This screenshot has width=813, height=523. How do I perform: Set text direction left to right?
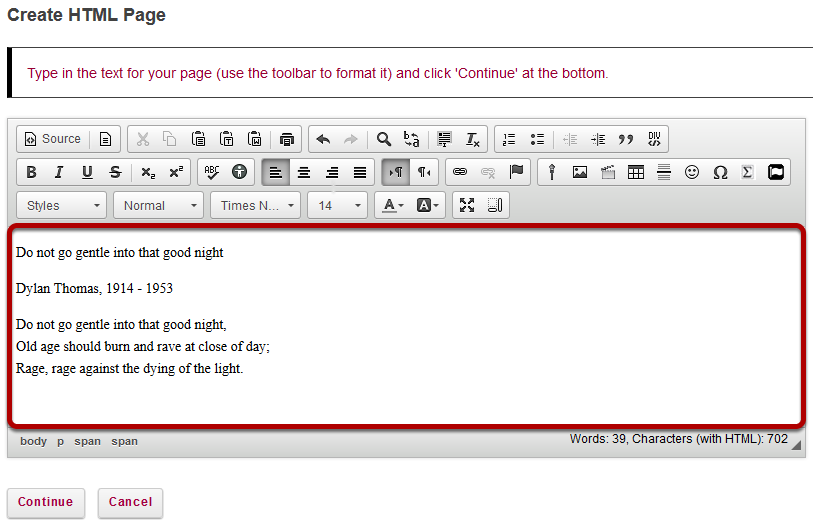coord(396,172)
